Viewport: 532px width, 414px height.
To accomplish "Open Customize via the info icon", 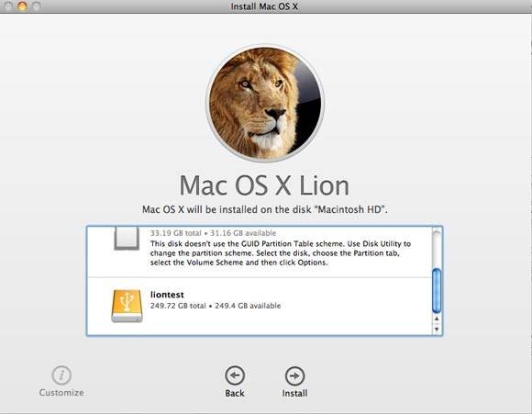I will click(x=61, y=375).
